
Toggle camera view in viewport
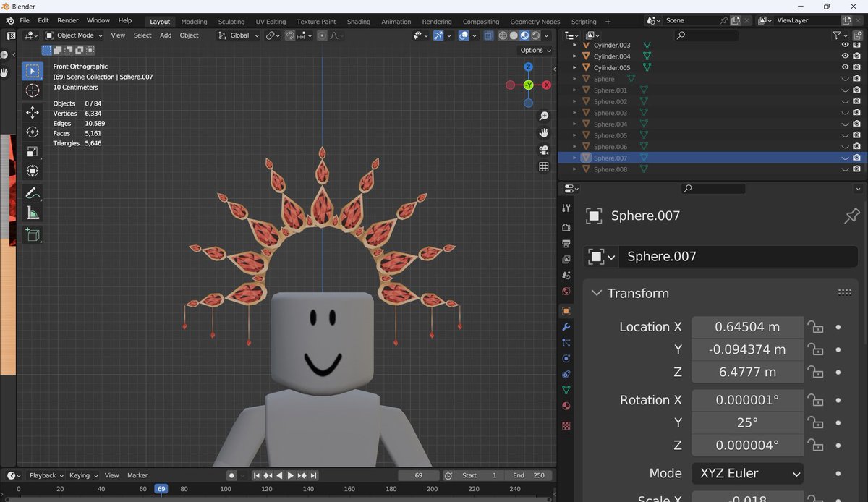point(544,150)
